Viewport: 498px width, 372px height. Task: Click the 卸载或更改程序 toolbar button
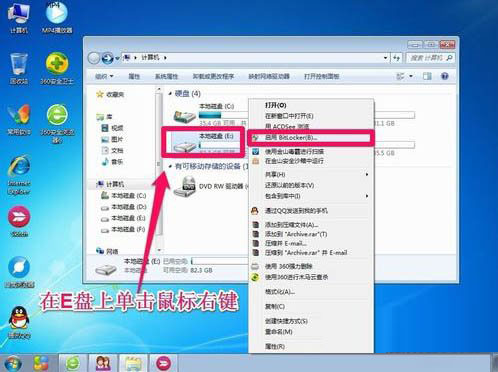pyautogui.click(x=213, y=76)
